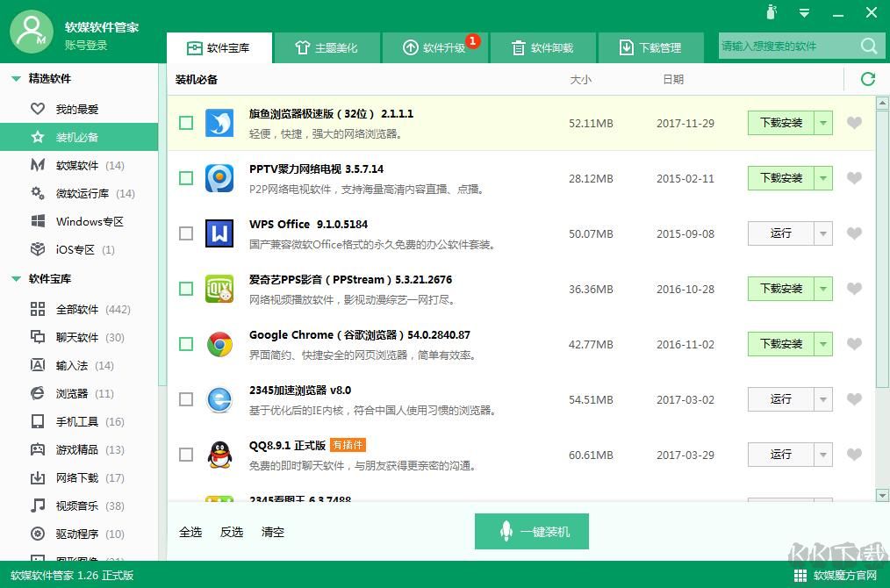Click the Google Chrome app icon
This screenshot has width=890, height=588.
click(x=219, y=344)
